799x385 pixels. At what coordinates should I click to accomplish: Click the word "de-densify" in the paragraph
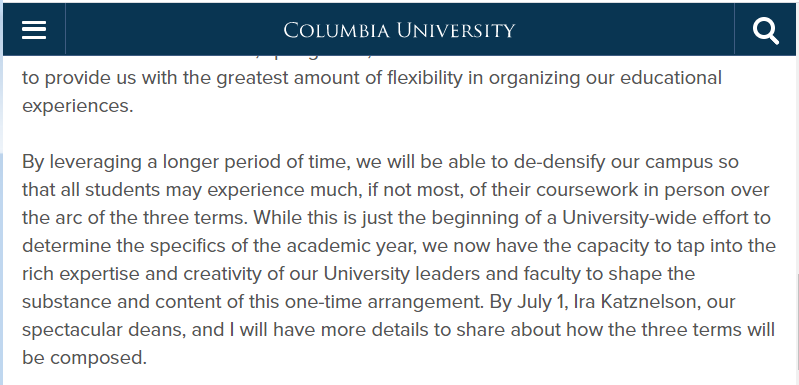click(x=560, y=162)
